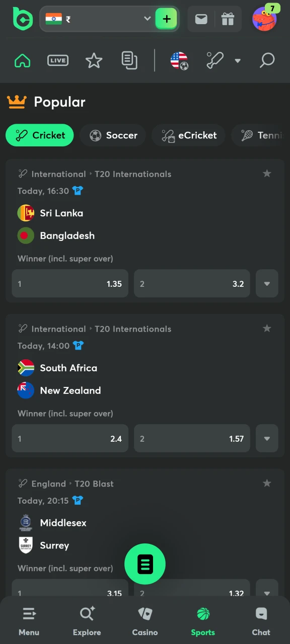Open the floating green betslip button

[x=145, y=564]
